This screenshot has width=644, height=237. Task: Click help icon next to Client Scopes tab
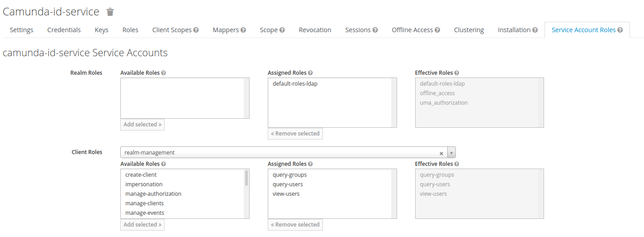click(x=196, y=30)
